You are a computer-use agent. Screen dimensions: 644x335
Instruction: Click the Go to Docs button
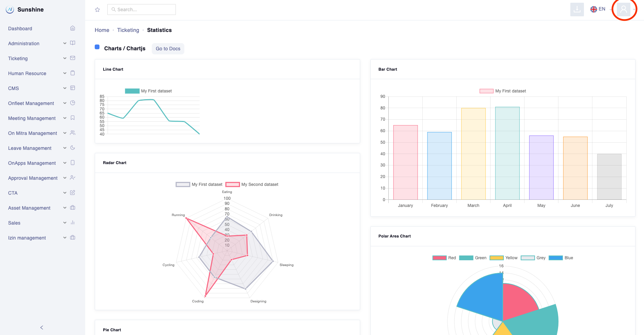pos(168,49)
